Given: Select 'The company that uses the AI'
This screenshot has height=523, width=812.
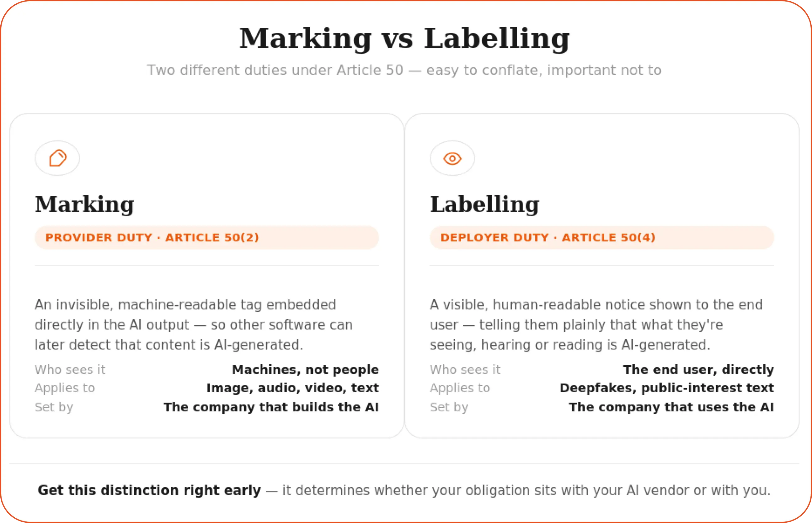Looking at the screenshot, I should point(671,407).
